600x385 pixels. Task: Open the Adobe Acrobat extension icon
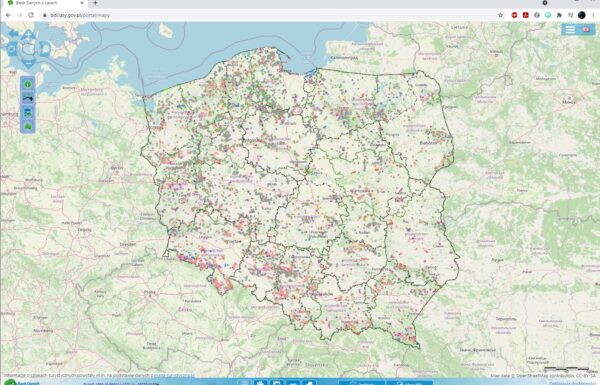(525, 15)
